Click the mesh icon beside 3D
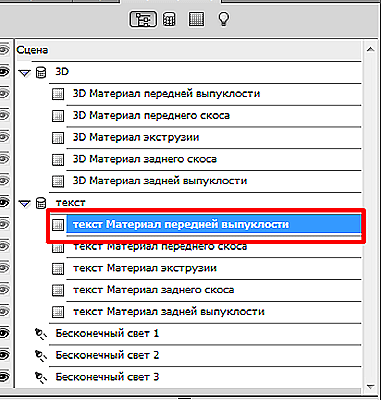Viewport: 381px width, 400px height. (x=41, y=72)
